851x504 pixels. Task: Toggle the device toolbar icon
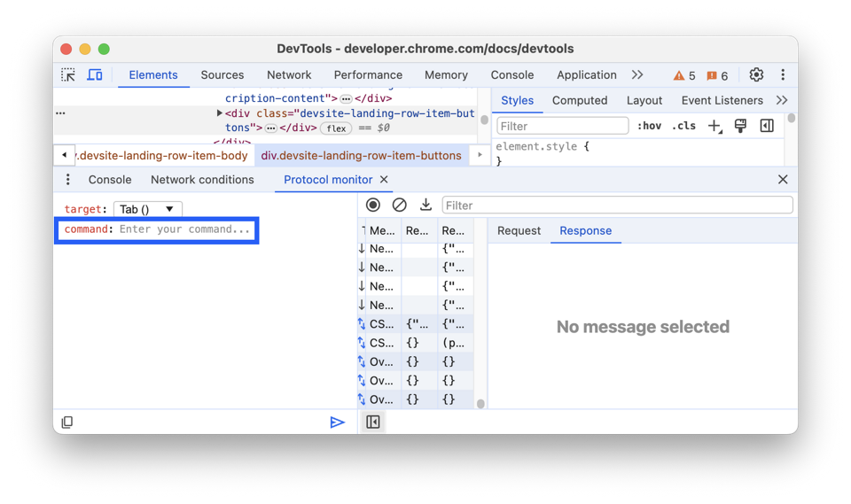click(94, 75)
